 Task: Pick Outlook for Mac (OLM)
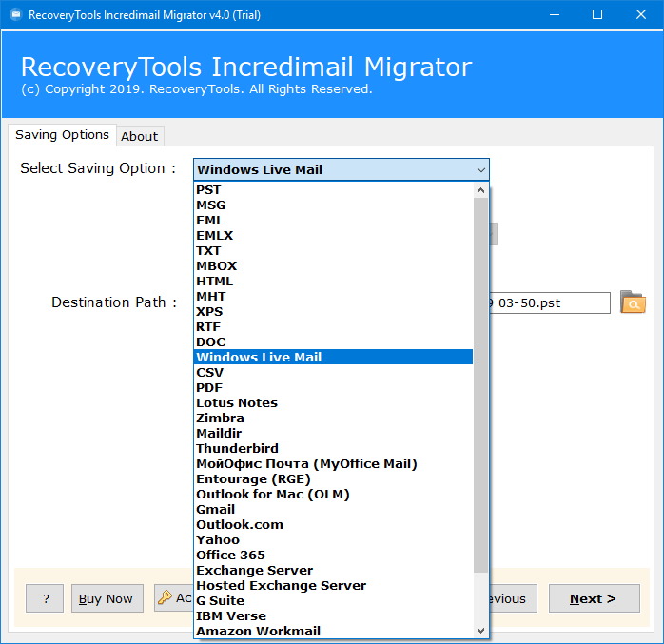click(x=333, y=494)
